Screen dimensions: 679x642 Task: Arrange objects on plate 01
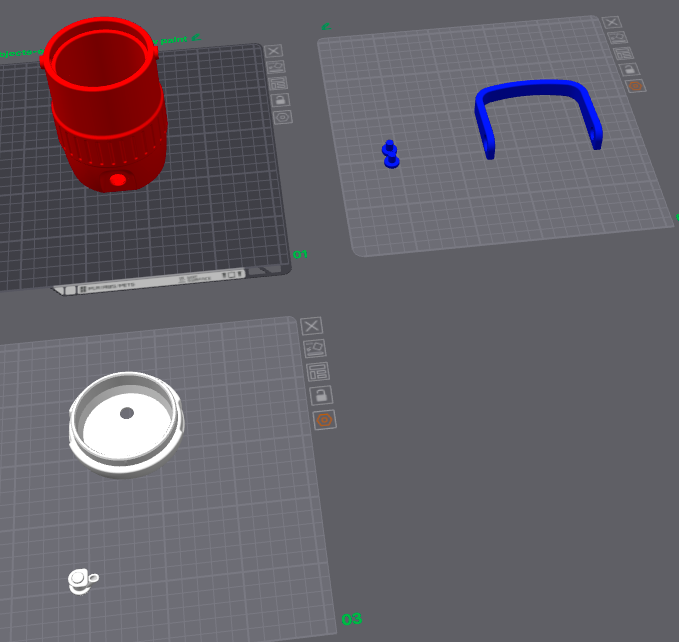pyautogui.click(x=278, y=83)
